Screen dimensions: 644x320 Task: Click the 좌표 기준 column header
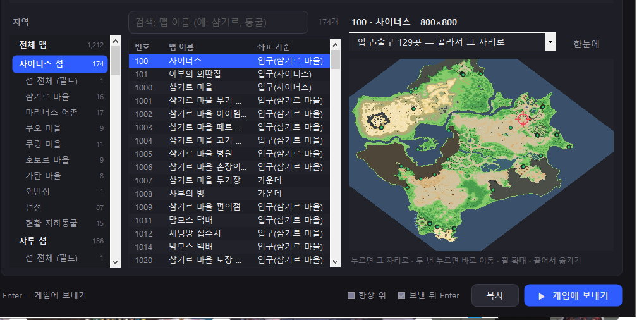pos(274,47)
